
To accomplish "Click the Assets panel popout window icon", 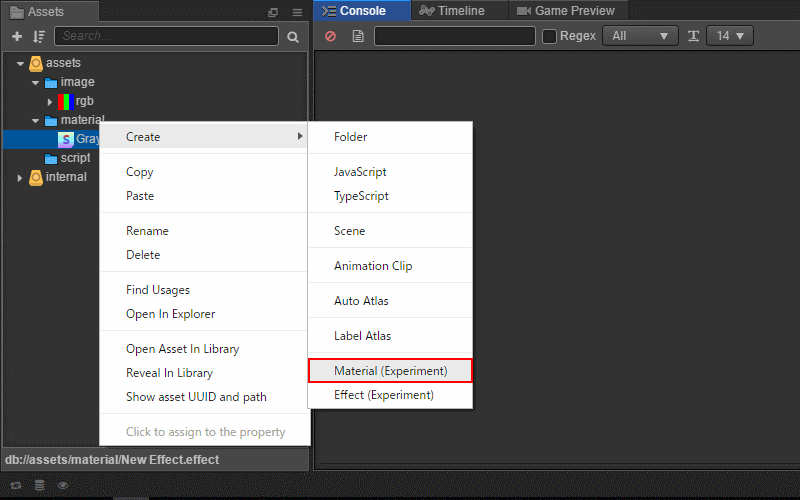I will (273, 13).
